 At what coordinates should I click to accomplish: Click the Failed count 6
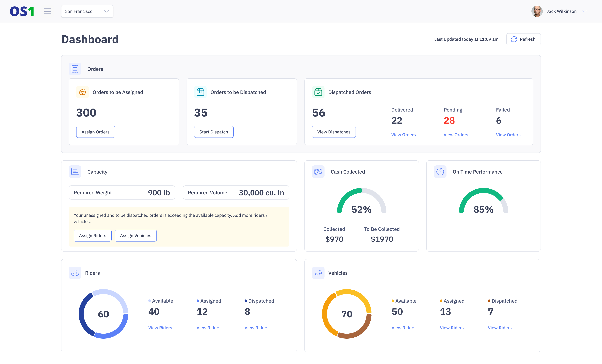point(499,121)
